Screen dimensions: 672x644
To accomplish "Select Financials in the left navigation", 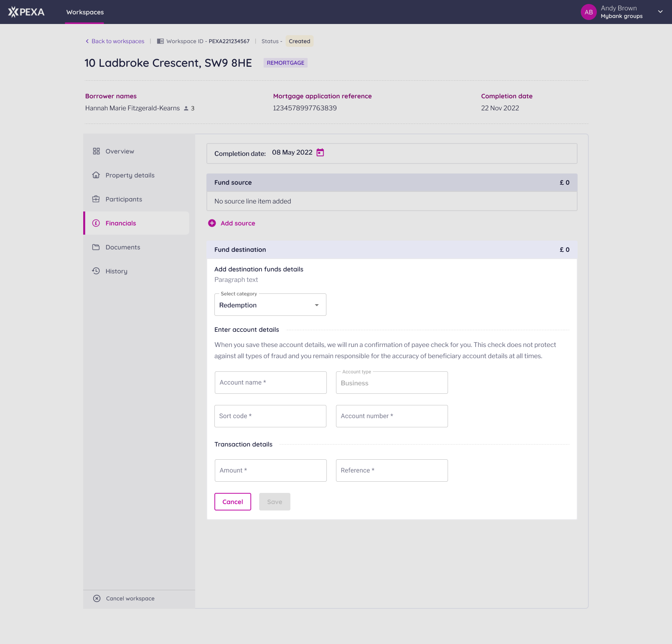I will 120,223.
